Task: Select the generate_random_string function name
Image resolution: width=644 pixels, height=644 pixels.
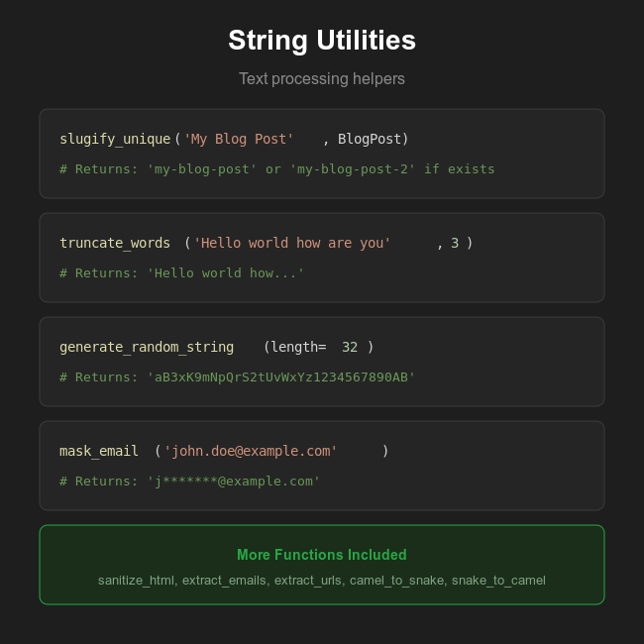Action: click(147, 347)
